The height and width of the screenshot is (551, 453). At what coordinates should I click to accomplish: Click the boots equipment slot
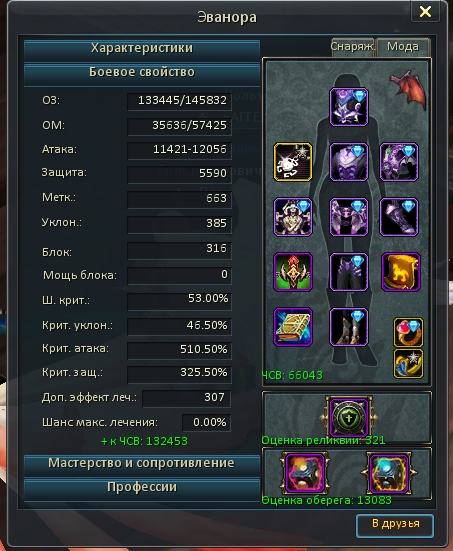349,327
